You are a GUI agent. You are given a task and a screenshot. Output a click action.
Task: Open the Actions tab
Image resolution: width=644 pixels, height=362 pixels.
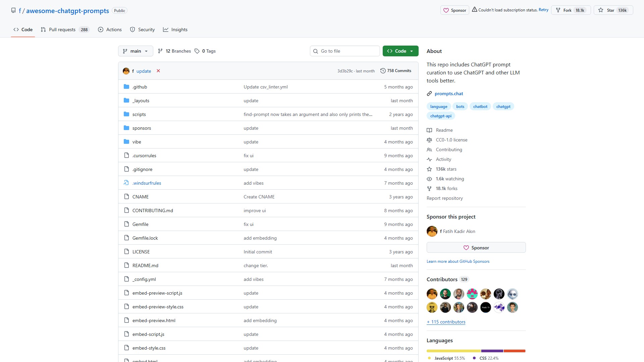pos(110,29)
